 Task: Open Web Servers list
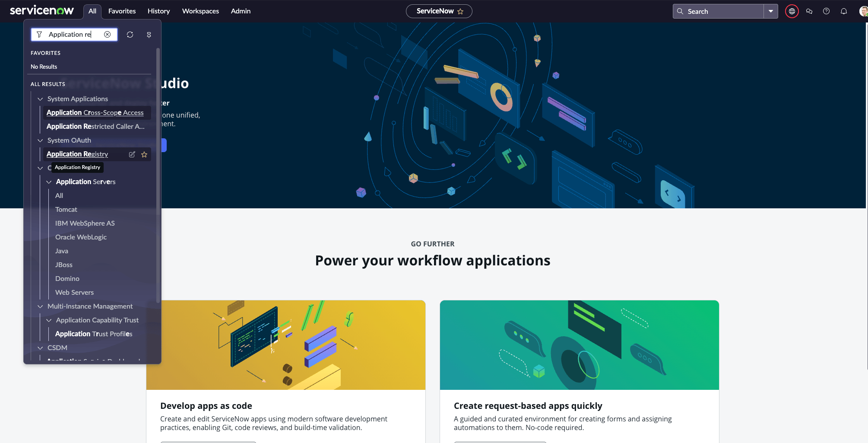(x=74, y=293)
